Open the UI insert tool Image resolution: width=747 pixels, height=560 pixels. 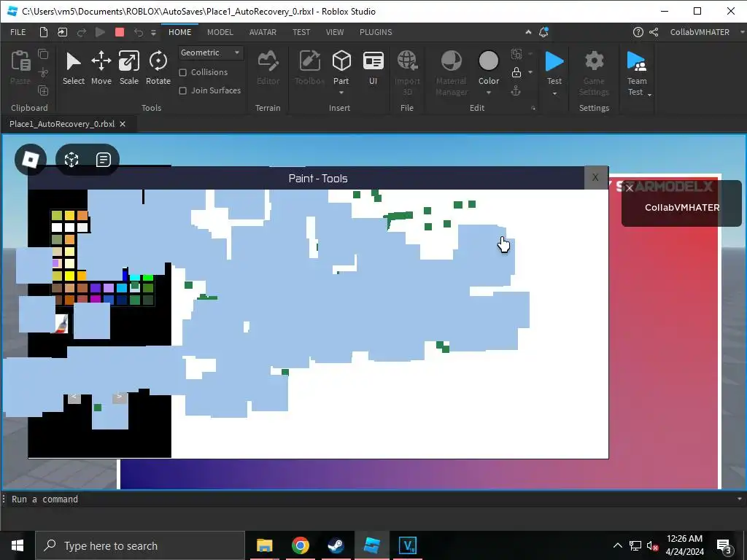point(373,68)
